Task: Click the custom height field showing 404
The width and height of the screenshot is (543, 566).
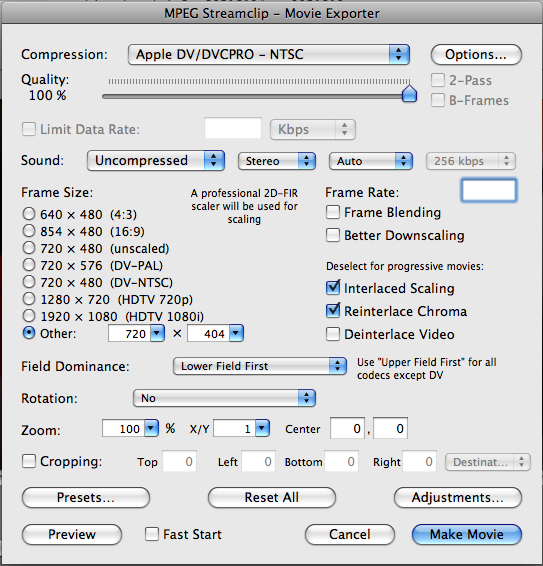Action: 208,334
